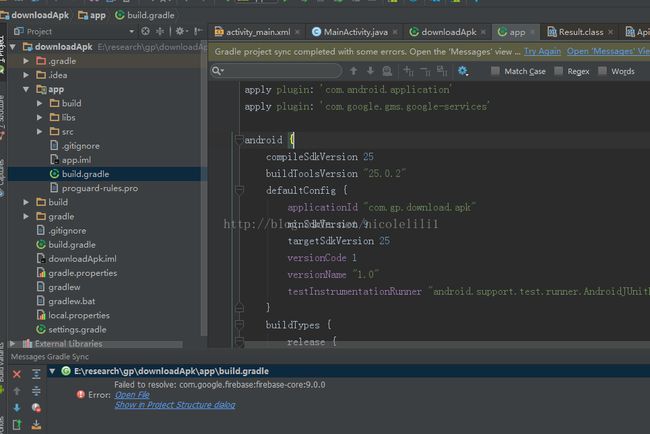The image size is (650, 434).
Task: Click in find search input field
Action: click(276, 71)
